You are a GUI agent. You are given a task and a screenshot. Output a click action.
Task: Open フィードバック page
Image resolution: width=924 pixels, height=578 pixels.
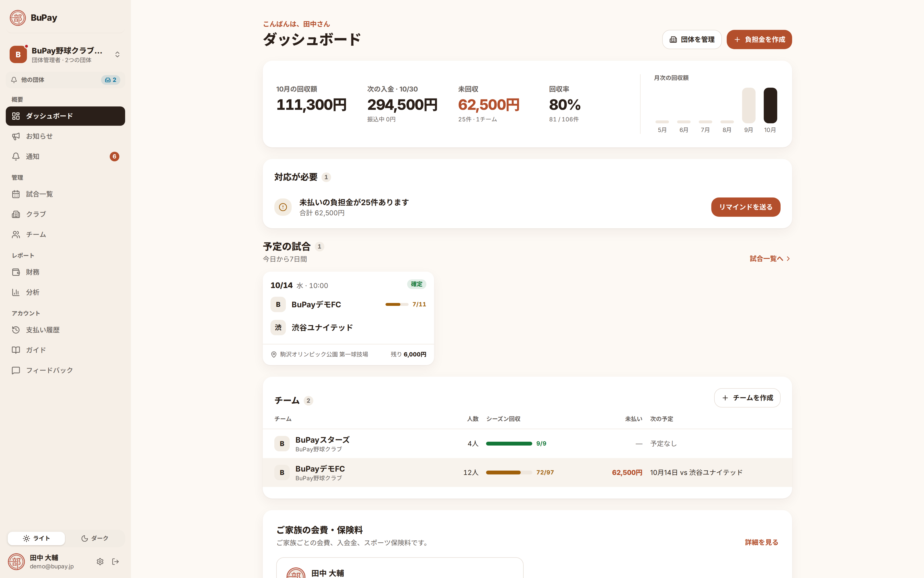click(x=65, y=370)
